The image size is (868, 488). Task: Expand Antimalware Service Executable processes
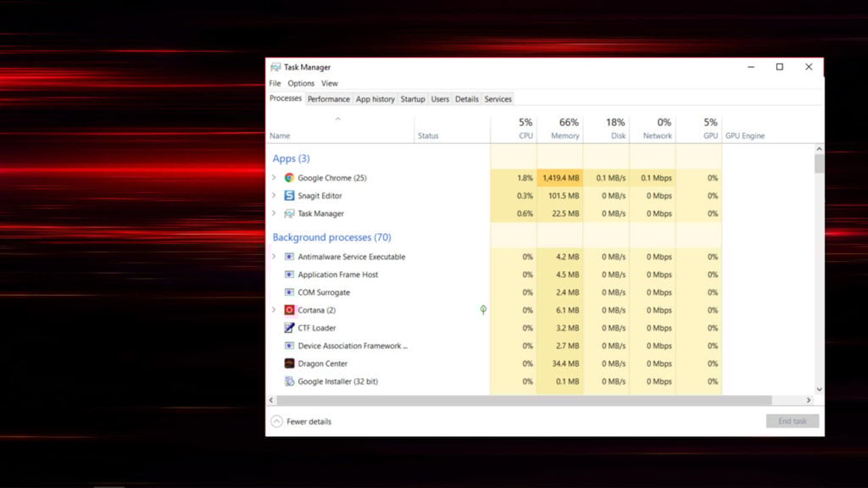click(x=274, y=257)
